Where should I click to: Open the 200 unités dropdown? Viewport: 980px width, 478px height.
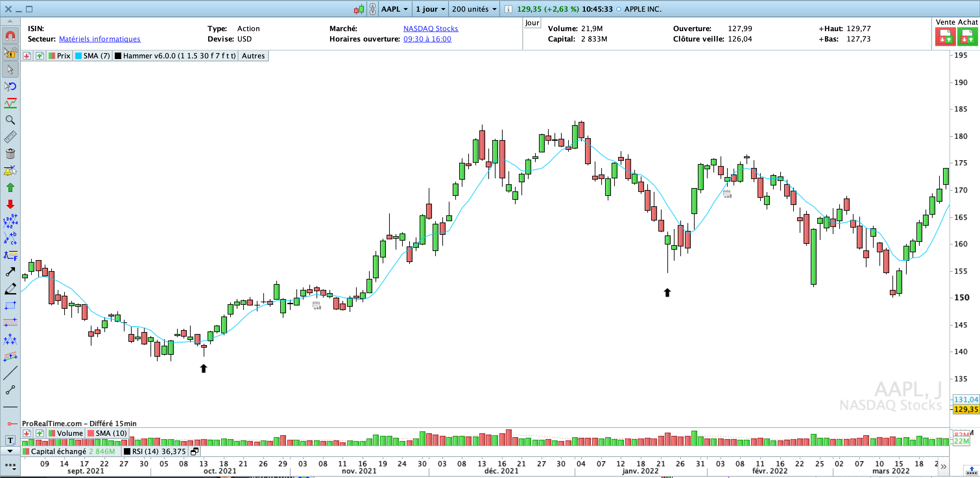coord(474,9)
